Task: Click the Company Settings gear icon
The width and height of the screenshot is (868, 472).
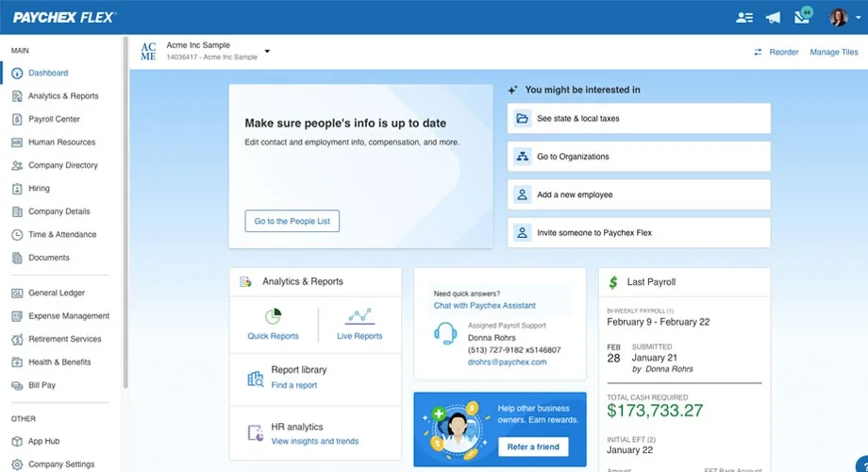Action: pyautogui.click(x=17, y=464)
